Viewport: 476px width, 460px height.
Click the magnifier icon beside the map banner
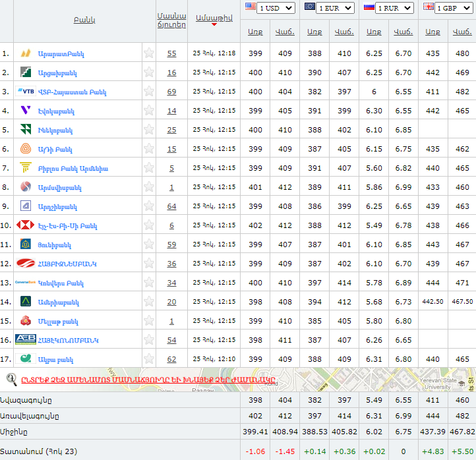tap(11, 380)
